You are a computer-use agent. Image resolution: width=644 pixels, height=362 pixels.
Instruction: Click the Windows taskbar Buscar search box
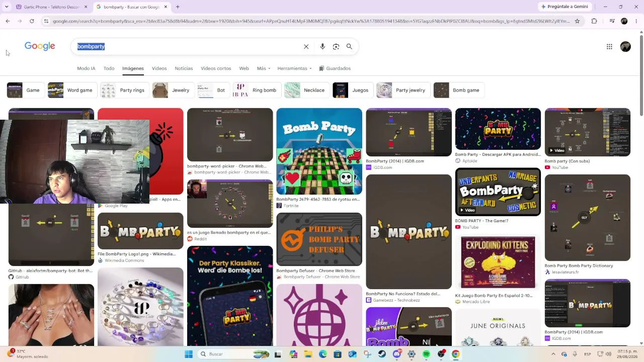[x=232, y=354]
